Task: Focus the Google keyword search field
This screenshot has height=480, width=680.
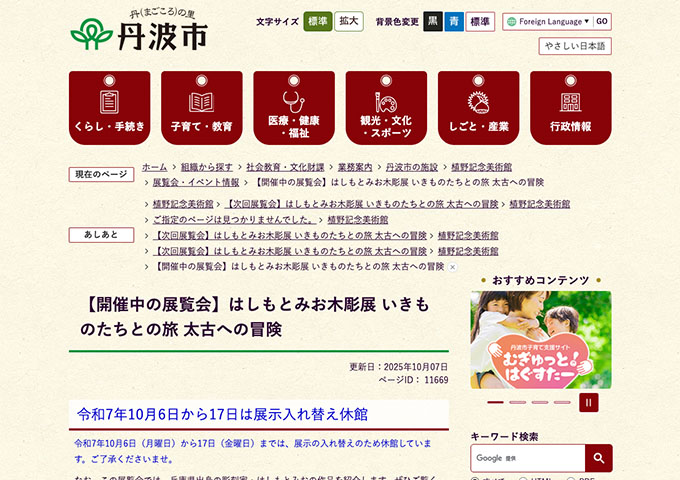Action: point(528,458)
